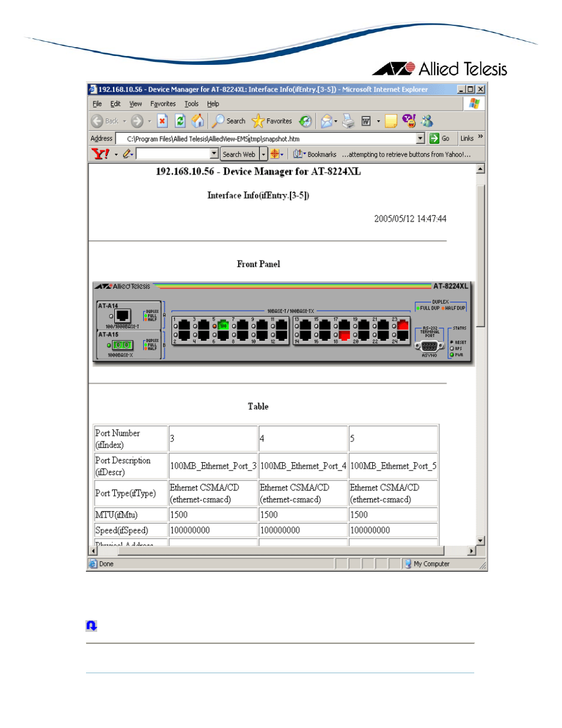The height and width of the screenshot is (728, 562).
Task: Print the page with printer icon
Action: pyautogui.click(x=349, y=121)
